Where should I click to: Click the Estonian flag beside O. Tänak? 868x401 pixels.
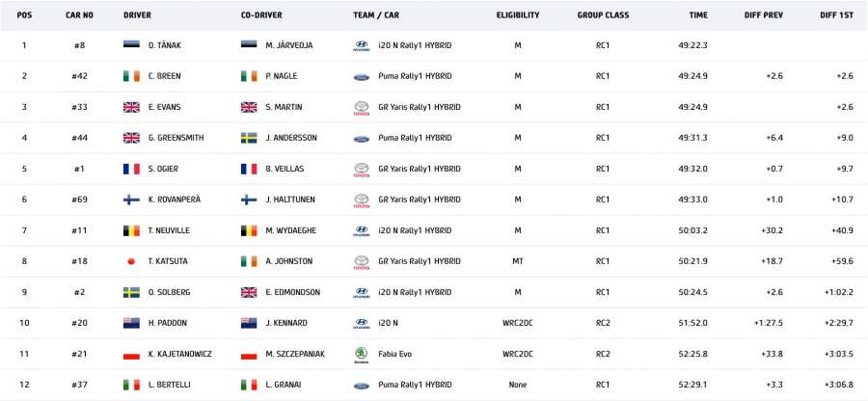pyautogui.click(x=132, y=45)
